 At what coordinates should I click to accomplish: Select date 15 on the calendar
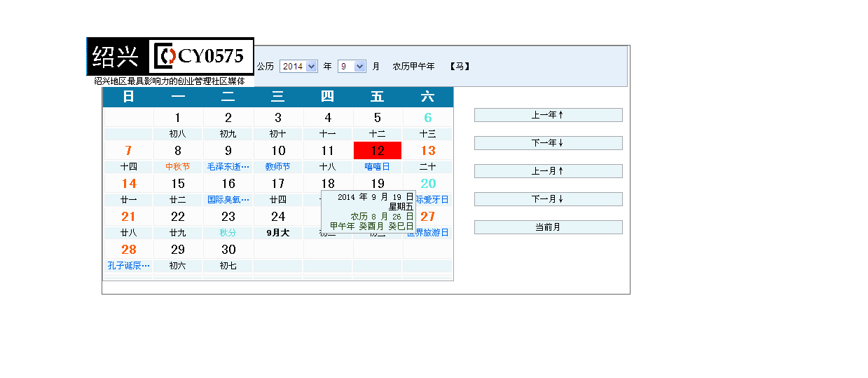click(x=178, y=184)
